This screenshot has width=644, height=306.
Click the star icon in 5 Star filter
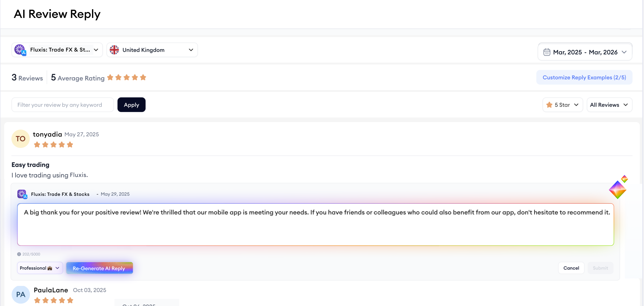[x=549, y=105]
